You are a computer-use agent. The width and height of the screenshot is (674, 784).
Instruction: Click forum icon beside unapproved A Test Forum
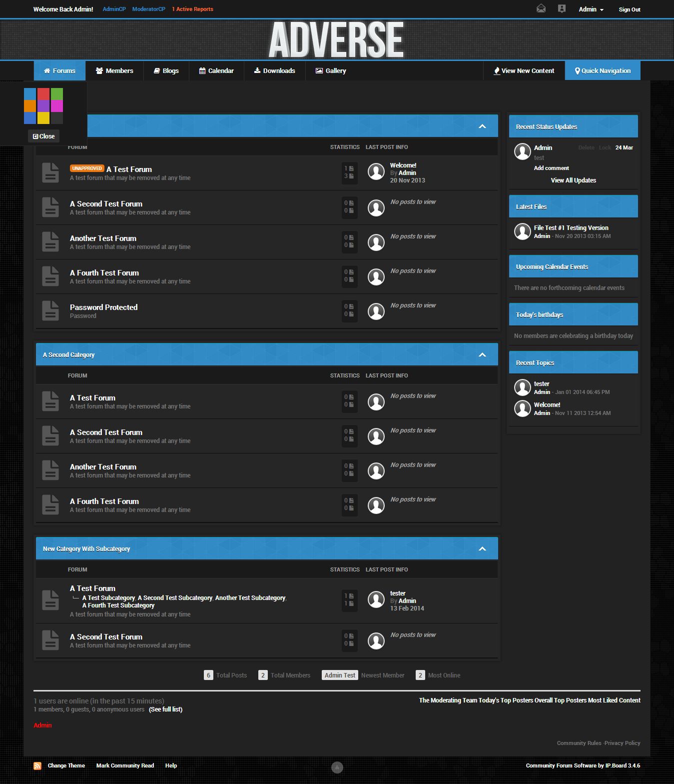[x=50, y=172]
